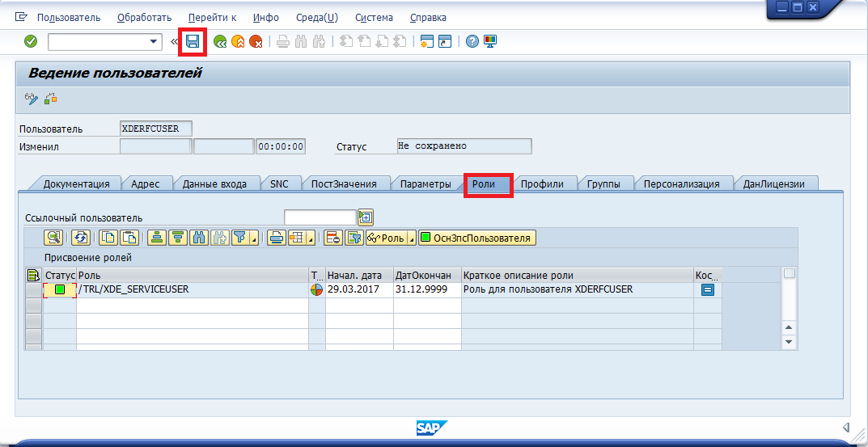Image resolution: width=868 pixels, height=447 pixels.
Task: Click the roles table scroll down arrow
Action: 790,342
